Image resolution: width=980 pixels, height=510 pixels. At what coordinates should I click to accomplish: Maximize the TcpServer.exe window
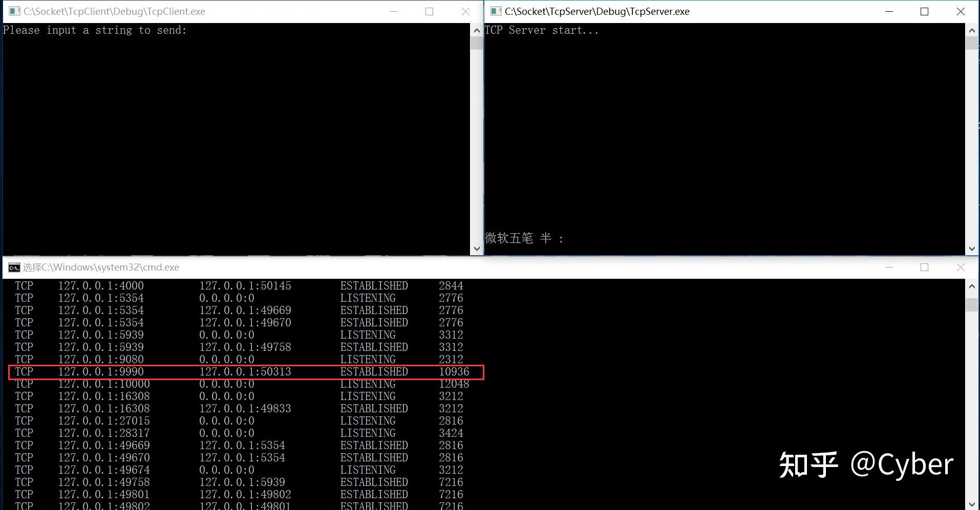924,11
